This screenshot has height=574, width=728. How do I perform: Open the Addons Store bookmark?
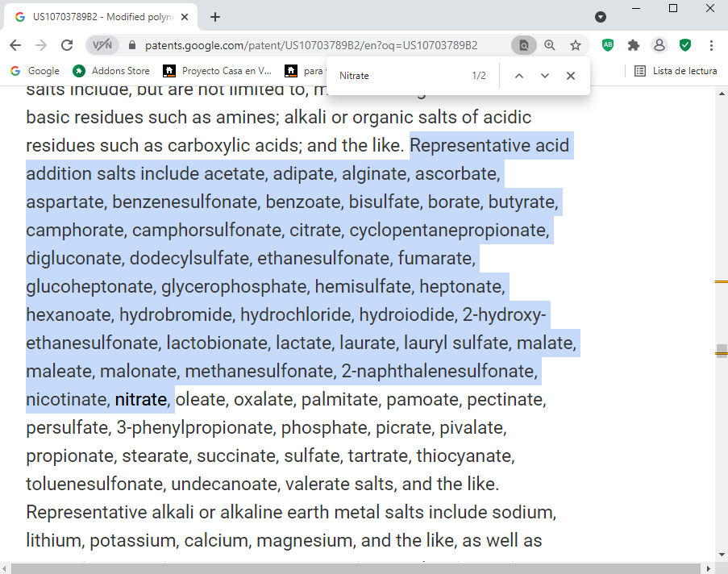111,71
